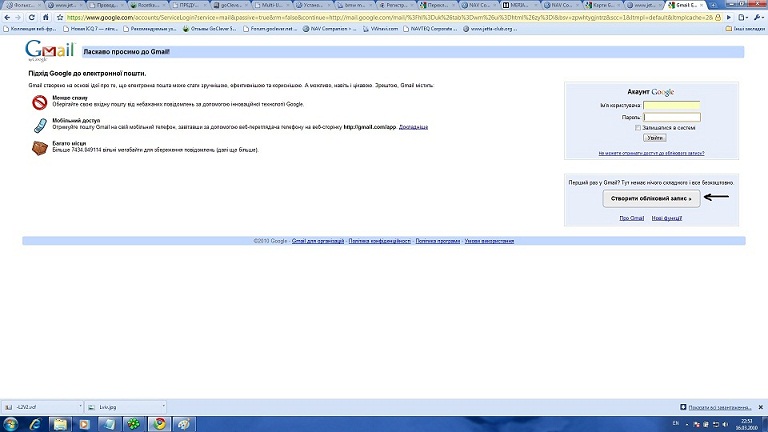Screen dimensions: 768x432
Task: Open Windows Explorer folder on the taskbar
Action: (60, 424)
